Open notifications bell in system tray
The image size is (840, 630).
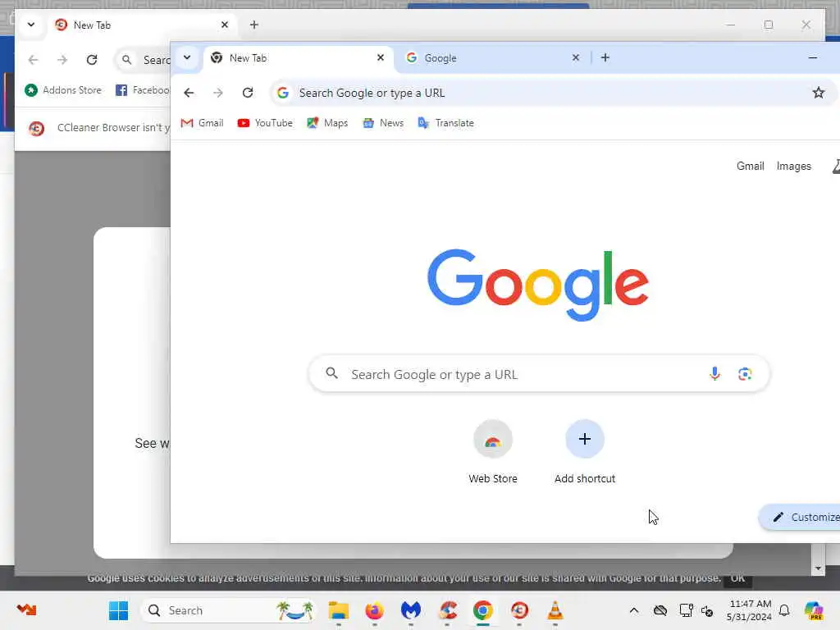[784, 610]
